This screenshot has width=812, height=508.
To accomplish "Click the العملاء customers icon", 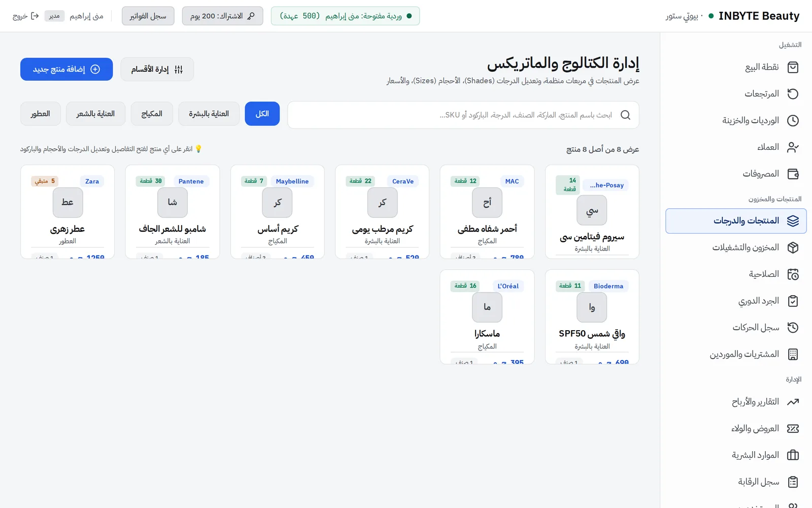I will coord(793,147).
